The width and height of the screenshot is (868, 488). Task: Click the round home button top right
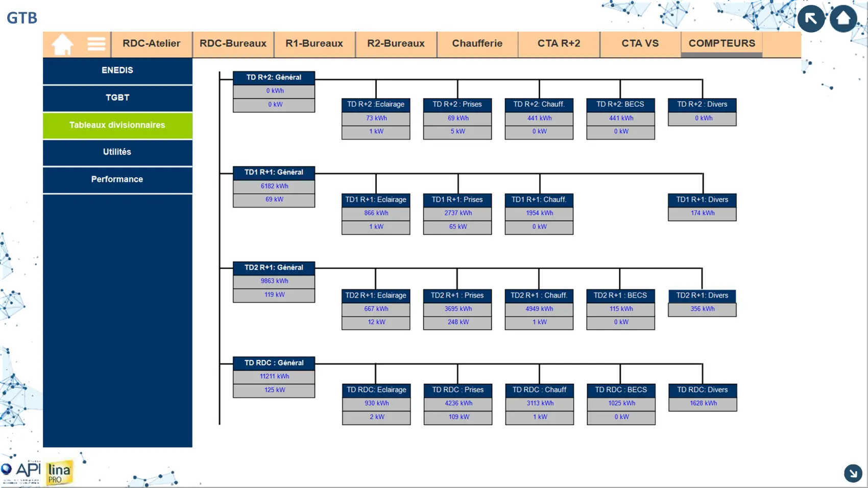pos(843,19)
